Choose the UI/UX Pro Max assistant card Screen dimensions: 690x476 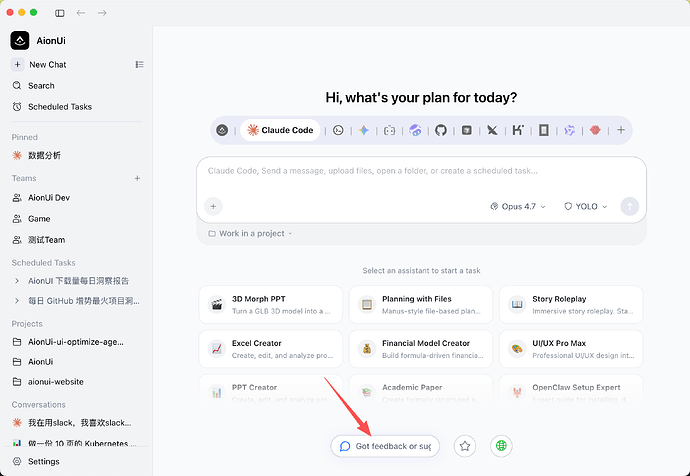coord(571,349)
